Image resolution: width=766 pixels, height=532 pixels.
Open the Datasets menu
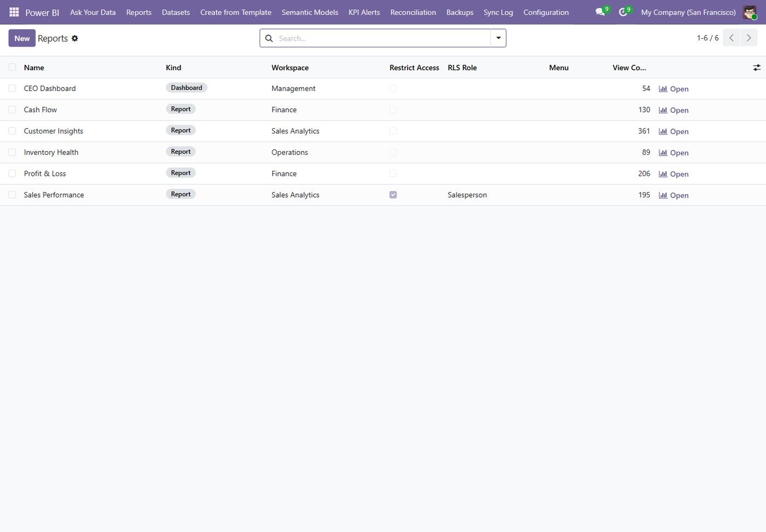176,12
